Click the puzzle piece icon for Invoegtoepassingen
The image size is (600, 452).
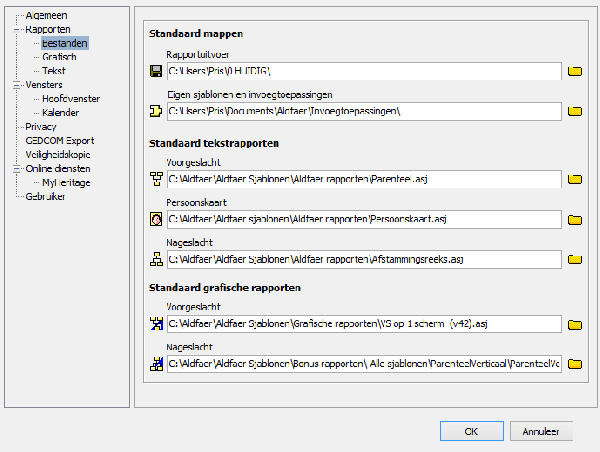[155, 110]
